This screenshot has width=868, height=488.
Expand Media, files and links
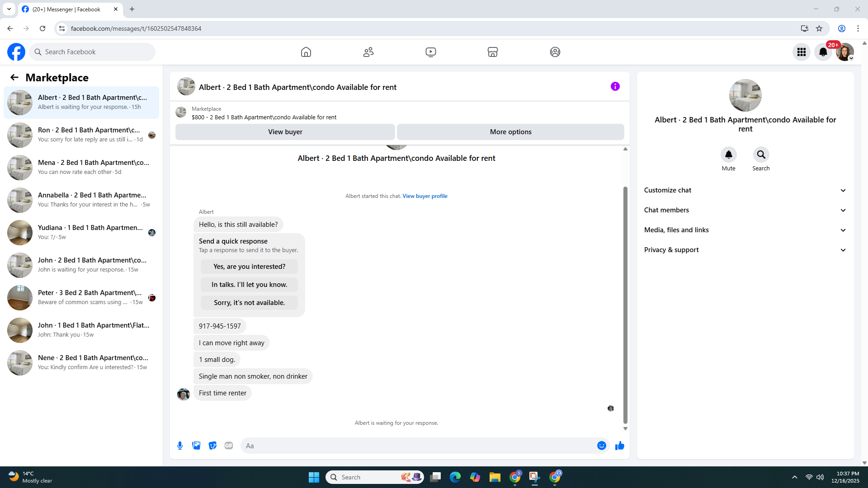745,230
